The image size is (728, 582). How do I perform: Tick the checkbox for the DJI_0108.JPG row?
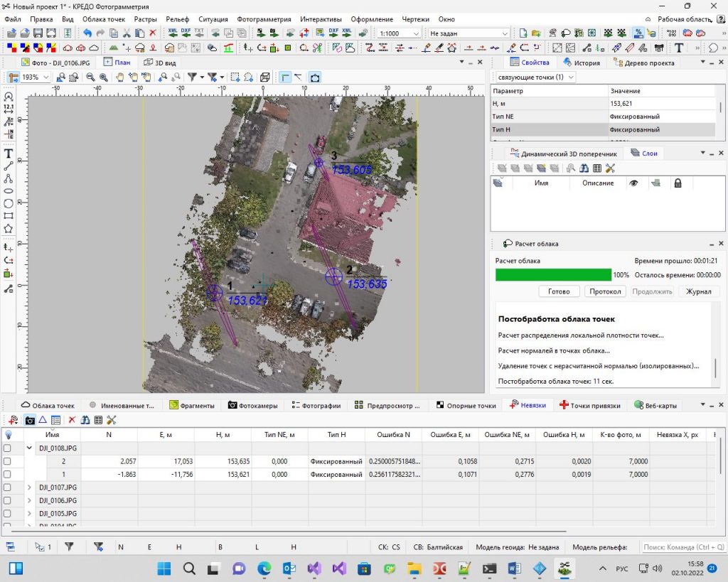coord(7,448)
